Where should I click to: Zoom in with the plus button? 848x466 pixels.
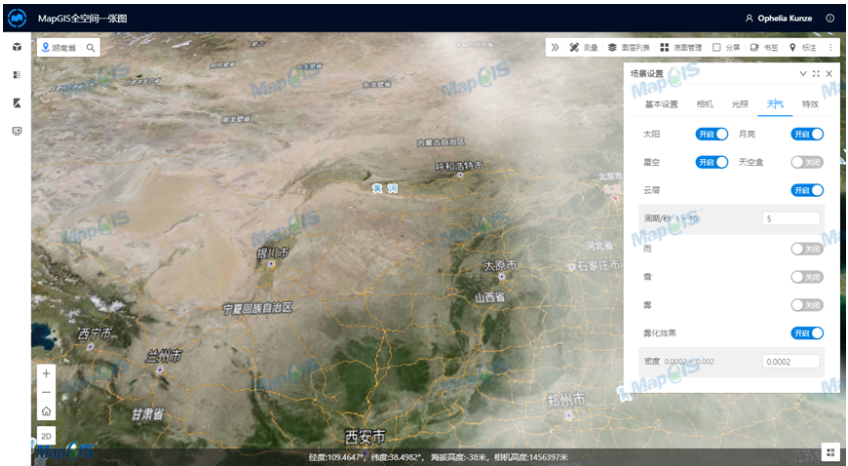pos(47,374)
